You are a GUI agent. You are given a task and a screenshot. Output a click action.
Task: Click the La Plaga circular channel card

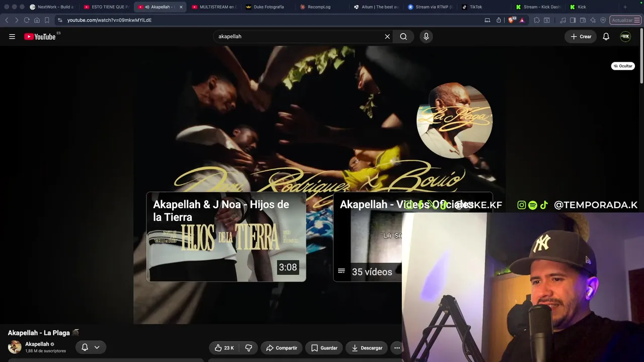(454, 121)
